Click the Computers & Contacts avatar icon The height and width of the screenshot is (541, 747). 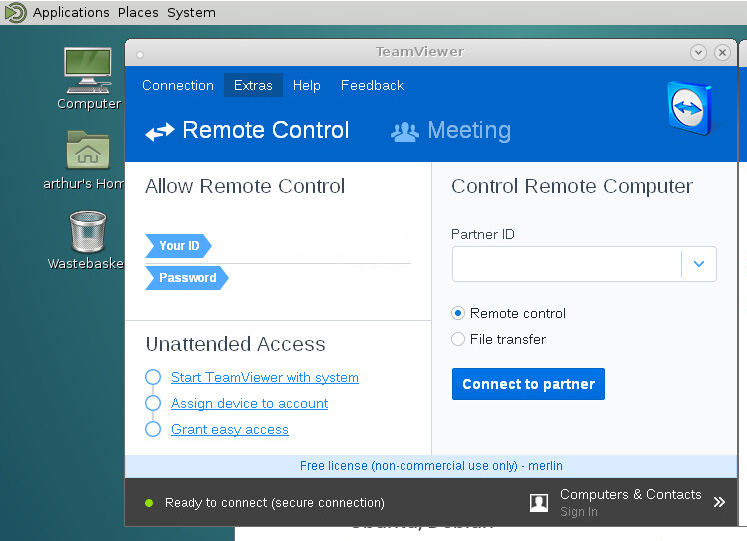[539, 502]
